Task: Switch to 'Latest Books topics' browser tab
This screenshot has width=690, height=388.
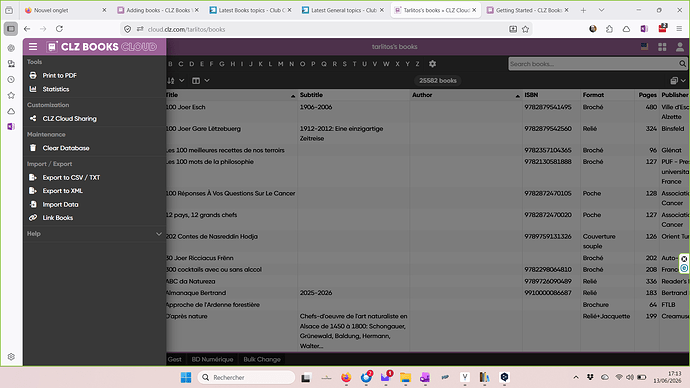Action: coord(251,10)
